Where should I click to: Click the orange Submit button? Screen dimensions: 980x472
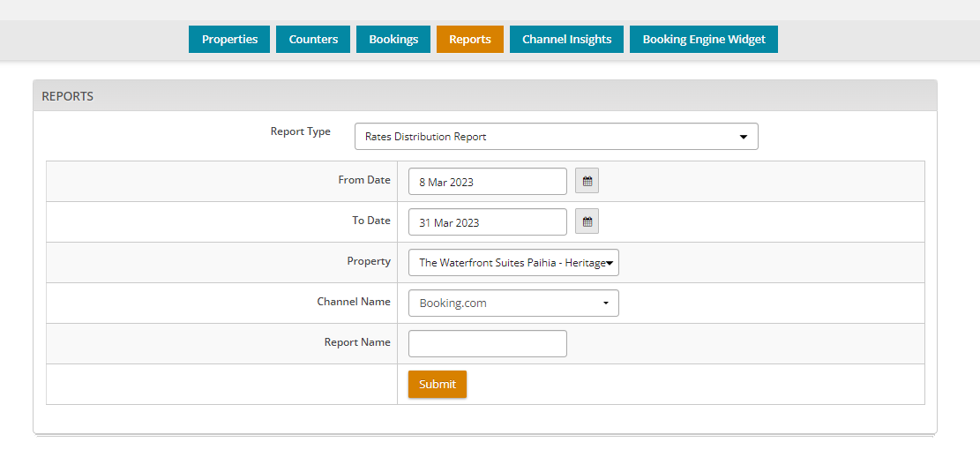(438, 385)
